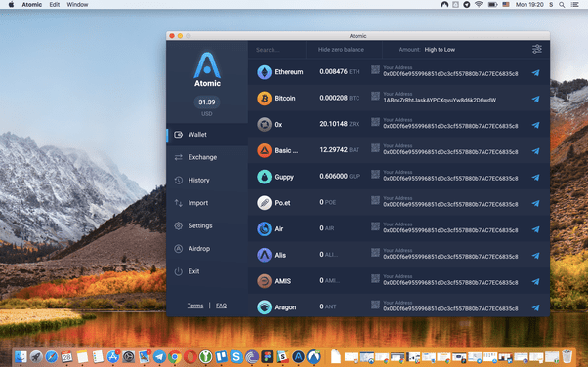Screen dimensions: 588x367
Task: Click the Air token icon
Action: (x=264, y=228)
